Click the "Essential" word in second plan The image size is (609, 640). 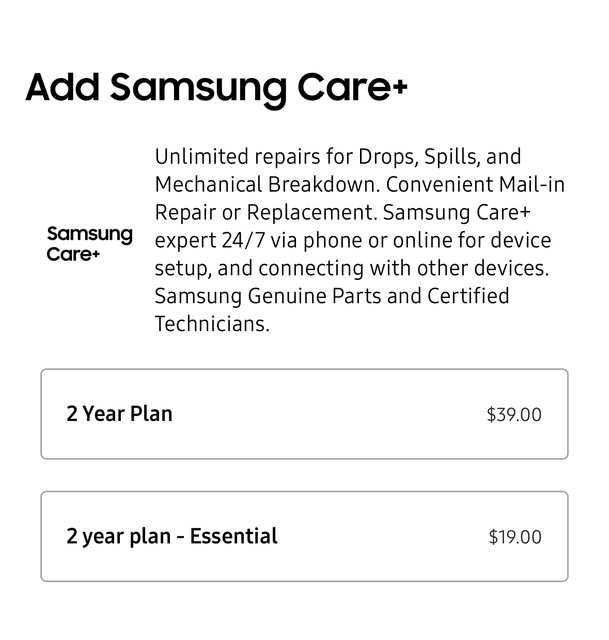coord(233,536)
